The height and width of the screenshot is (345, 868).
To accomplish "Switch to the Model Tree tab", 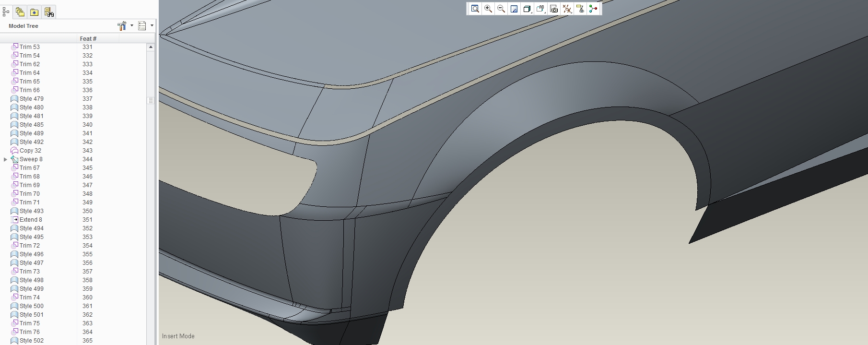I will (6, 12).
